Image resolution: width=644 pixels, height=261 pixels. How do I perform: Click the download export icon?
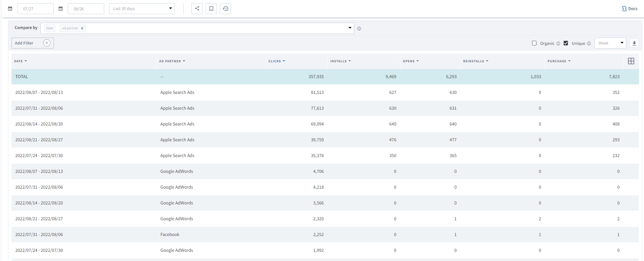pos(634,43)
